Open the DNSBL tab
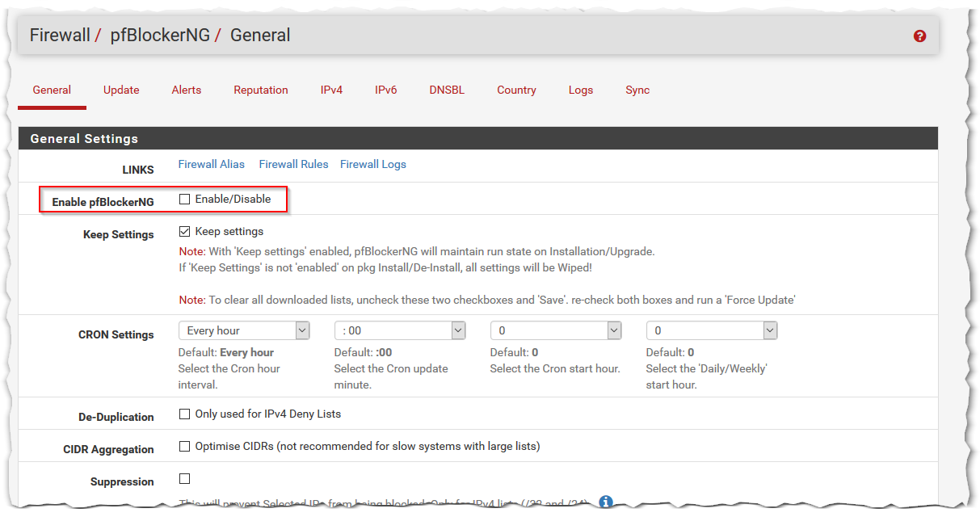This screenshot has height=517, width=980. (447, 90)
